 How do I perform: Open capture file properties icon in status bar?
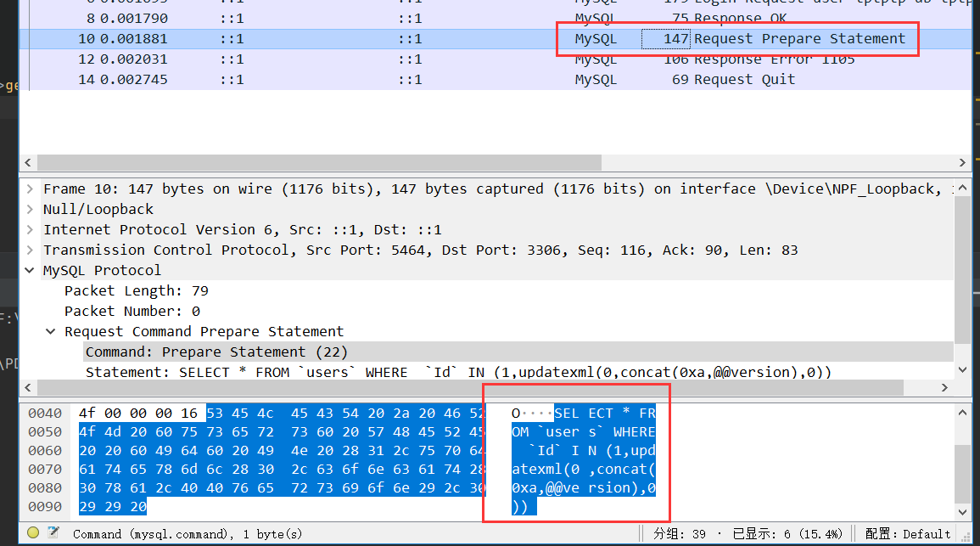53,533
